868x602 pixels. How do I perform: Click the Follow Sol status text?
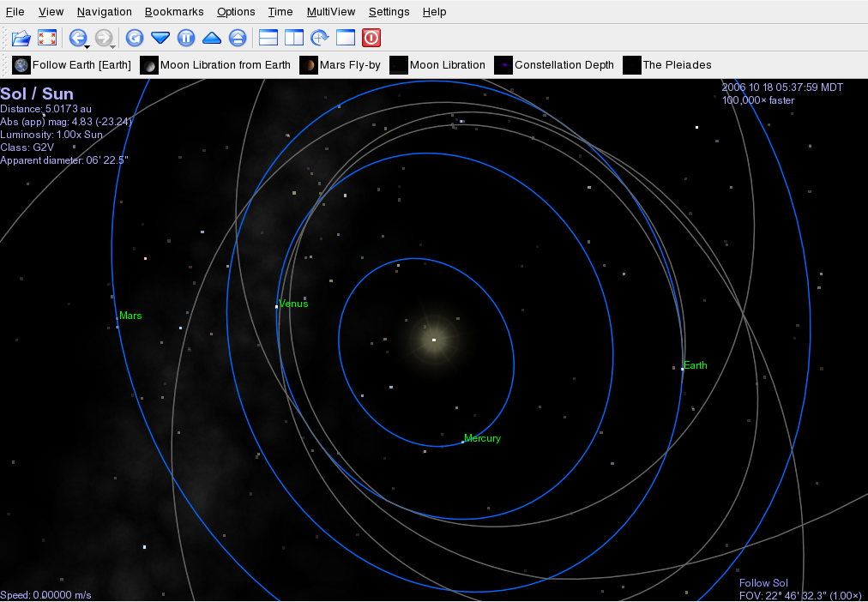763,582
